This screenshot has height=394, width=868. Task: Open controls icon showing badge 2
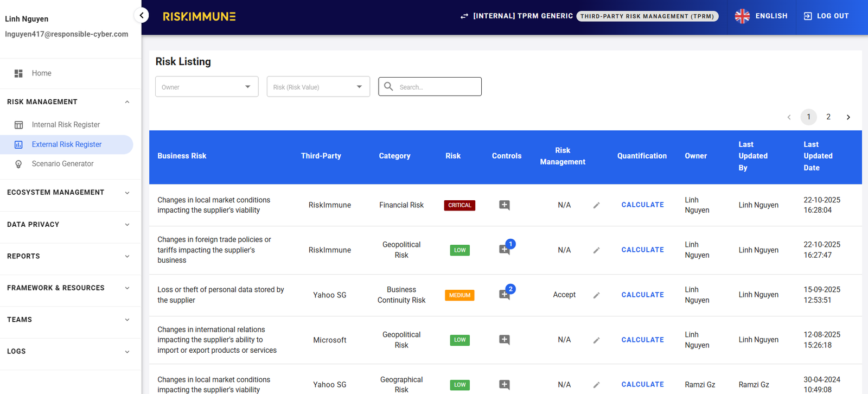click(505, 295)
